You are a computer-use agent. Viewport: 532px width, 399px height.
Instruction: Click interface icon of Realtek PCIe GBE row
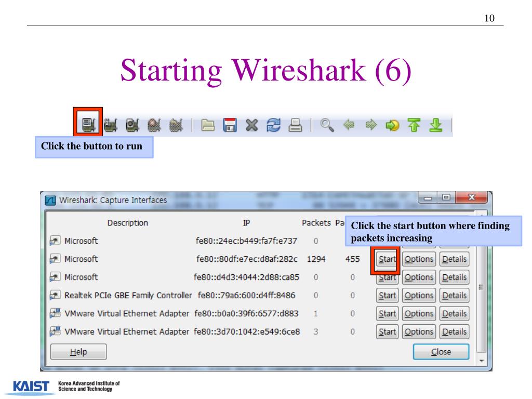(55, 295)
